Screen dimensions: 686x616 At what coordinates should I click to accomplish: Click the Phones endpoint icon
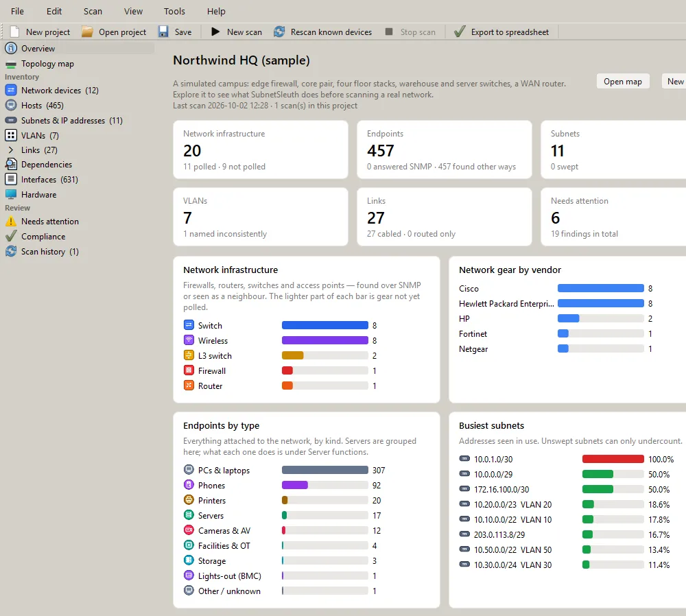189,485
